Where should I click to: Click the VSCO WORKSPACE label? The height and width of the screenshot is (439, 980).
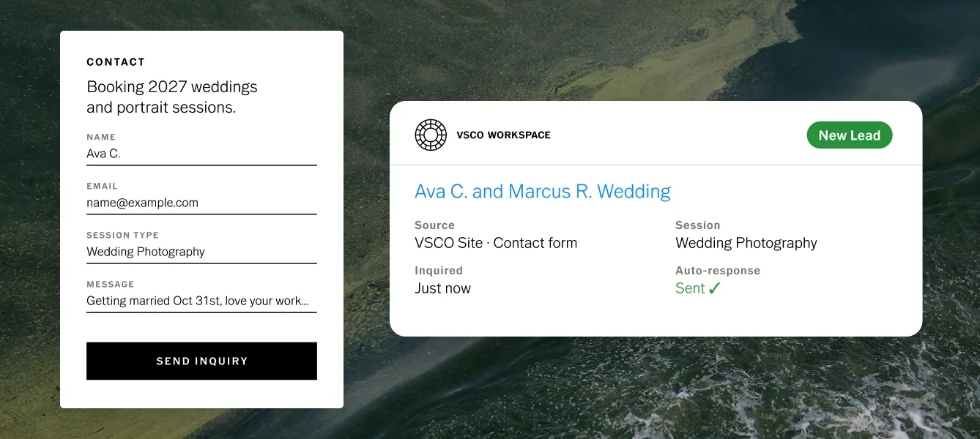[503, 135]
